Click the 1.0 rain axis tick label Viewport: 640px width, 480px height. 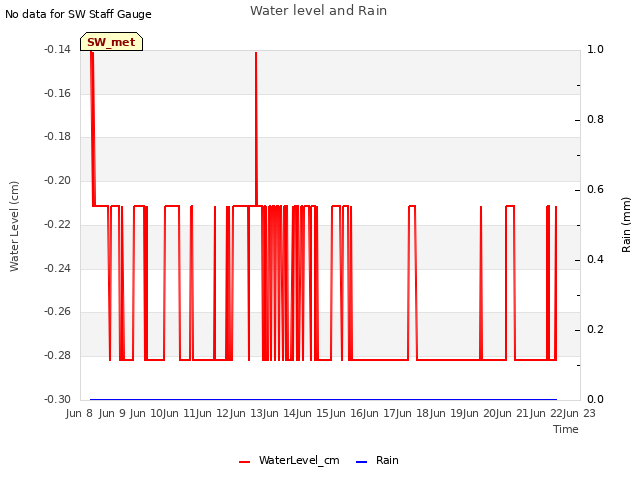click(x=595, y=49)
